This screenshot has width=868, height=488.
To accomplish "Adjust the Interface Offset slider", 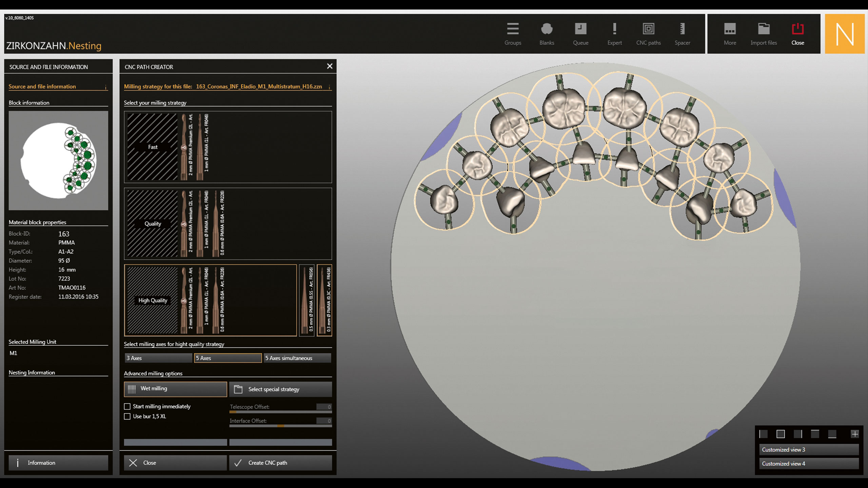I will (281, 426).
